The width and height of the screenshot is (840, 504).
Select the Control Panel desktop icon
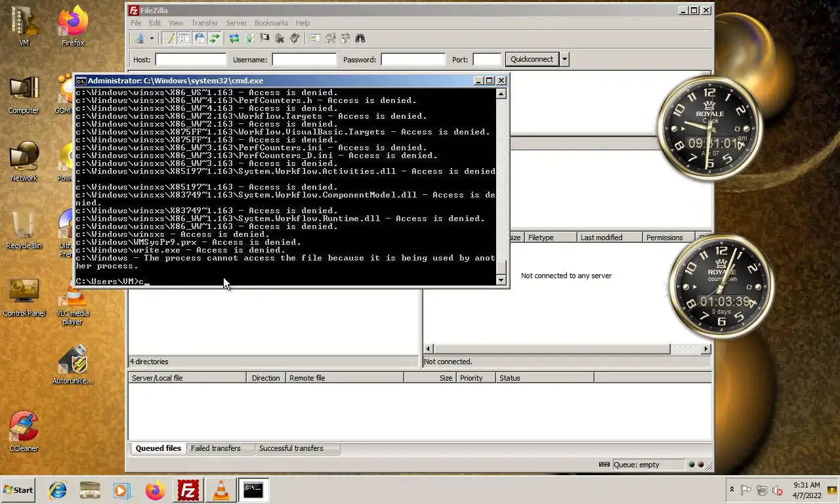[24, 297]
